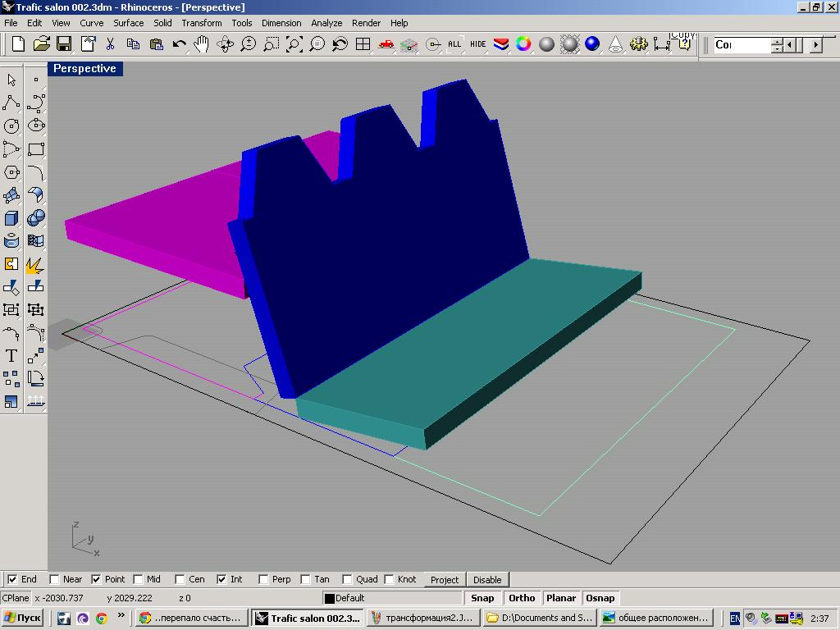Screen dimensions: 840x630
Task: Select the Box solid tool
Action: tap(11, 218)
